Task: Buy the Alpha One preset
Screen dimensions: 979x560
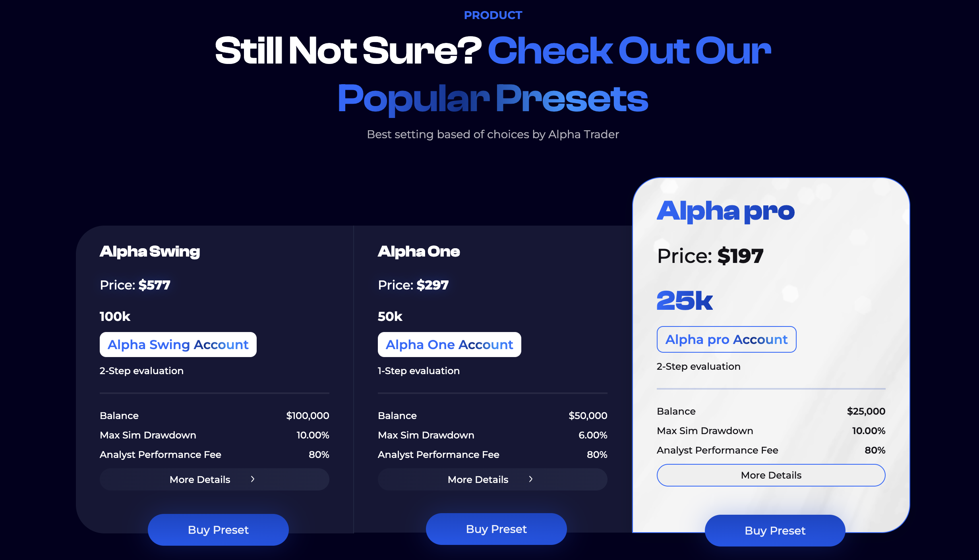Action: click(496, 529)
